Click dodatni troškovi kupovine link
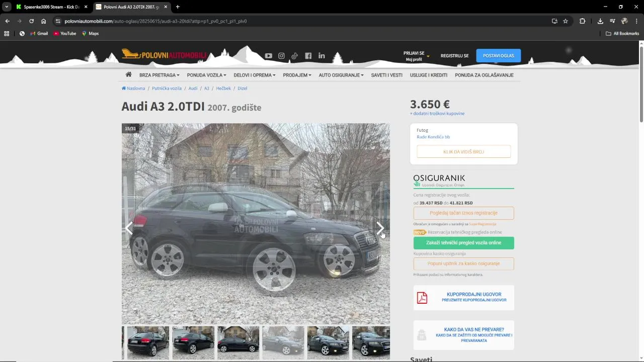644x362 pixels. 437,114
